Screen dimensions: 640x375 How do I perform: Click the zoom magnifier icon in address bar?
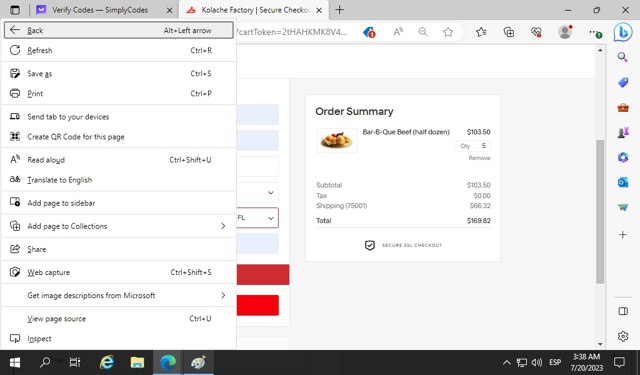(423, 32)
